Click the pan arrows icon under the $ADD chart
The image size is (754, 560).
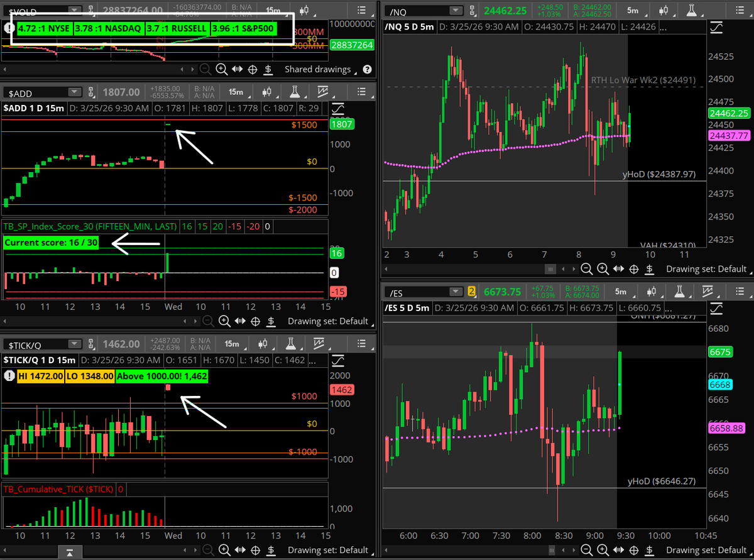point(240,321)
